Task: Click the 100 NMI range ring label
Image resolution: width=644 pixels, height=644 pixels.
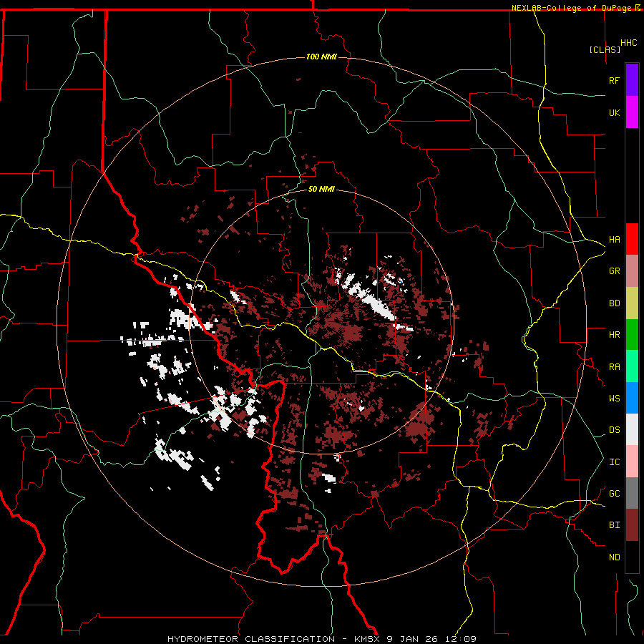Action: (321, 57)
